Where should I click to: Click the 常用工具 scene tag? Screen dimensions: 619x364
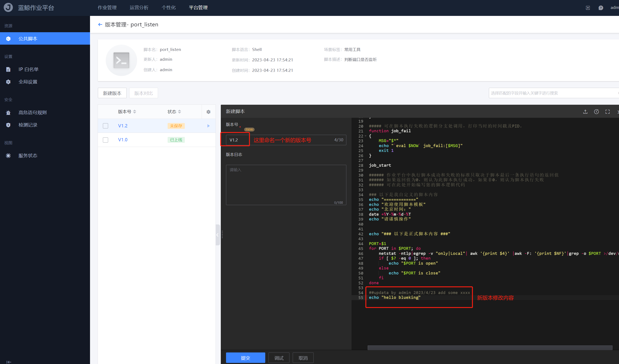coord(352,50)
